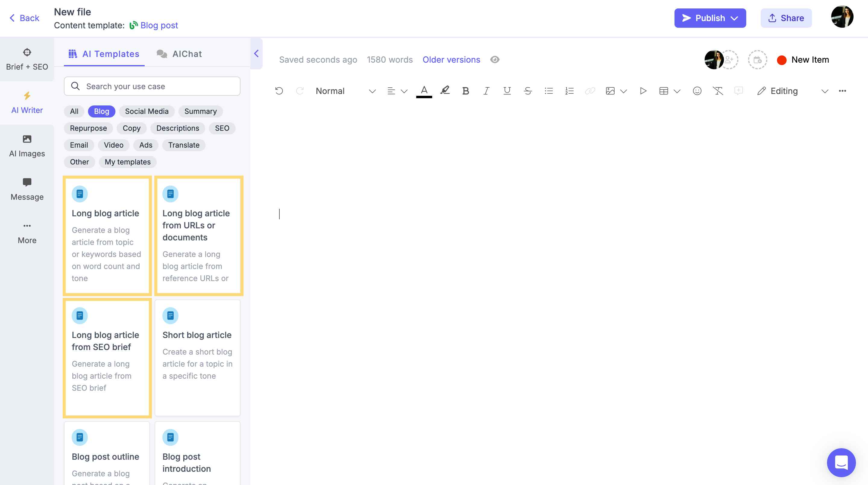Open the emoji picker
The width and height of the screenshot is (868, 485).
pos(697,91)
